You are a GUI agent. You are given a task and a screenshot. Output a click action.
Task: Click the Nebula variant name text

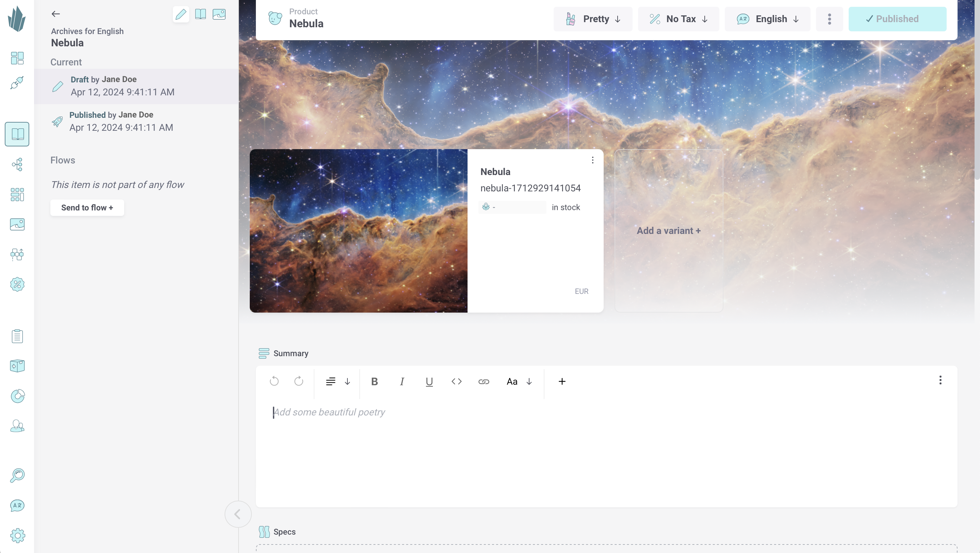tap(495, 172)
